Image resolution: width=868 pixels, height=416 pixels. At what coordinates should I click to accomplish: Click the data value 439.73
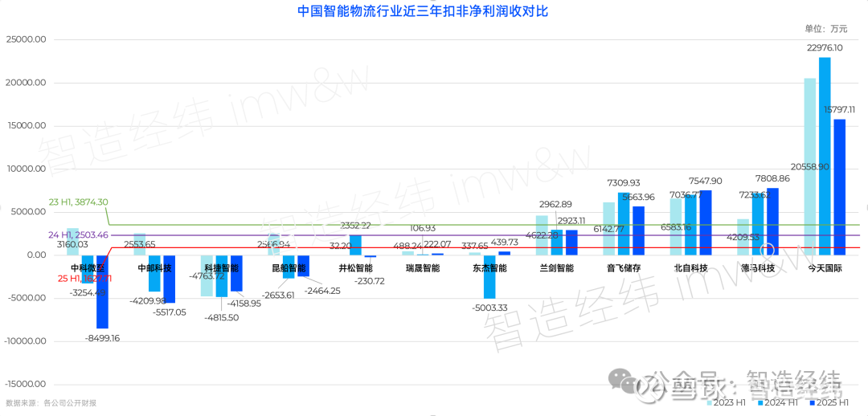click(x=504, y=242)
